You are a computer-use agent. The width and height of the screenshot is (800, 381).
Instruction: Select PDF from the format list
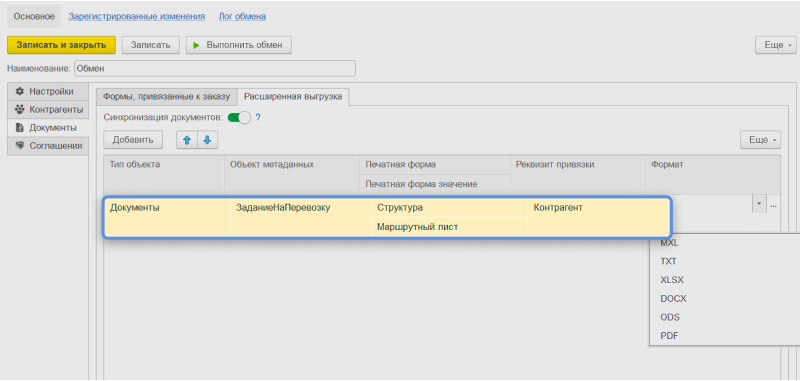(669, 336)
